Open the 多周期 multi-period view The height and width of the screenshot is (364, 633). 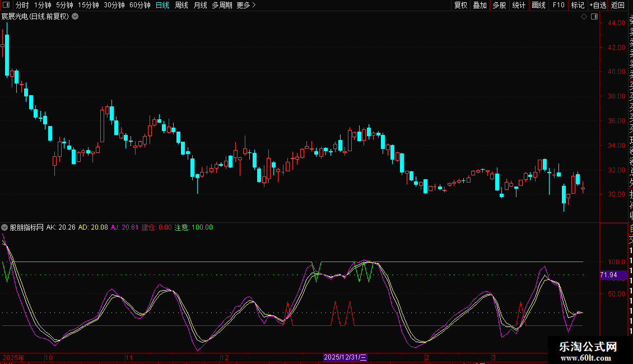click(x=222, y=5)
